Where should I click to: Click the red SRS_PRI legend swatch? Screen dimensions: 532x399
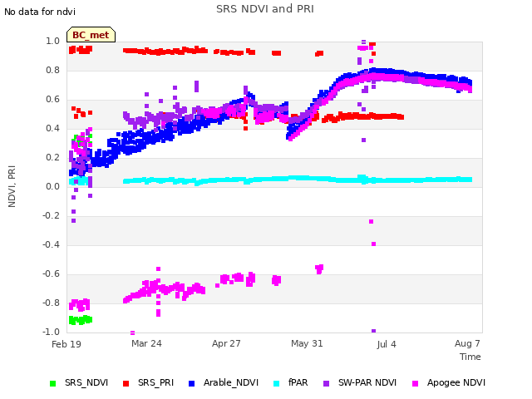[126, 383]
